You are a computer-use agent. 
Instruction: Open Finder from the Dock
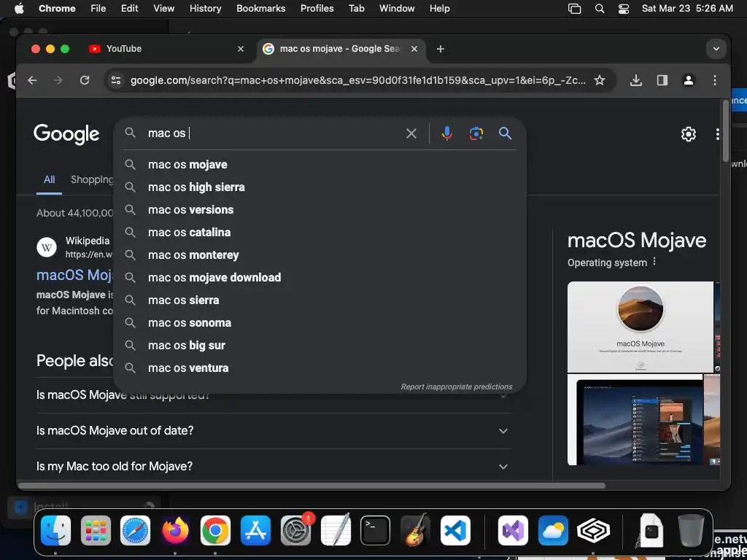(x=55, y=531)
